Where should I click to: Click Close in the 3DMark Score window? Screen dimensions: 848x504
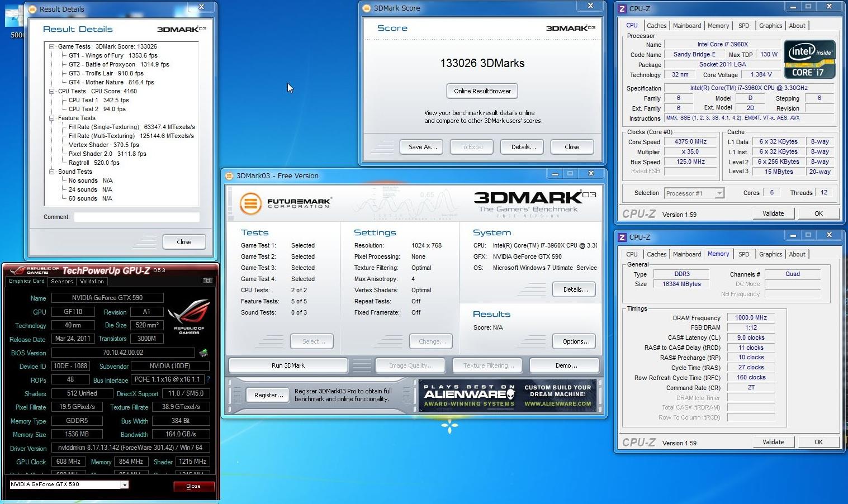(572, 147)
